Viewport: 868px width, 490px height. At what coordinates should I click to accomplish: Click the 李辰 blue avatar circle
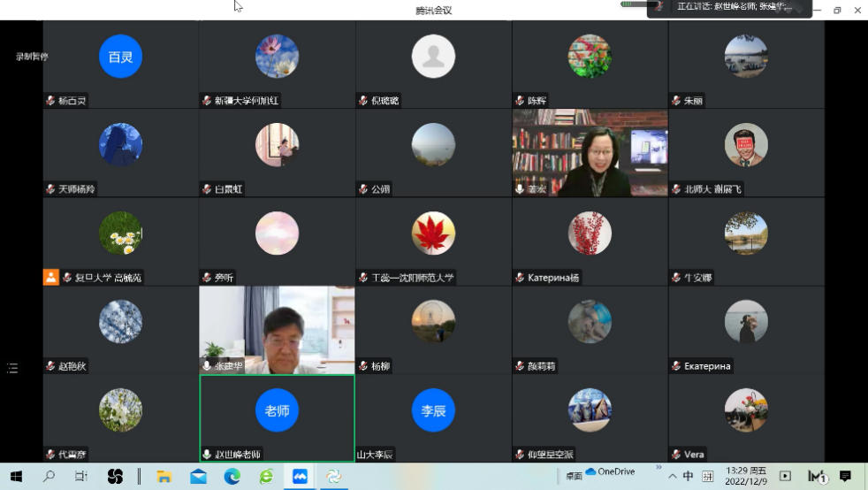pyautogui.click(x=433, y=410)
